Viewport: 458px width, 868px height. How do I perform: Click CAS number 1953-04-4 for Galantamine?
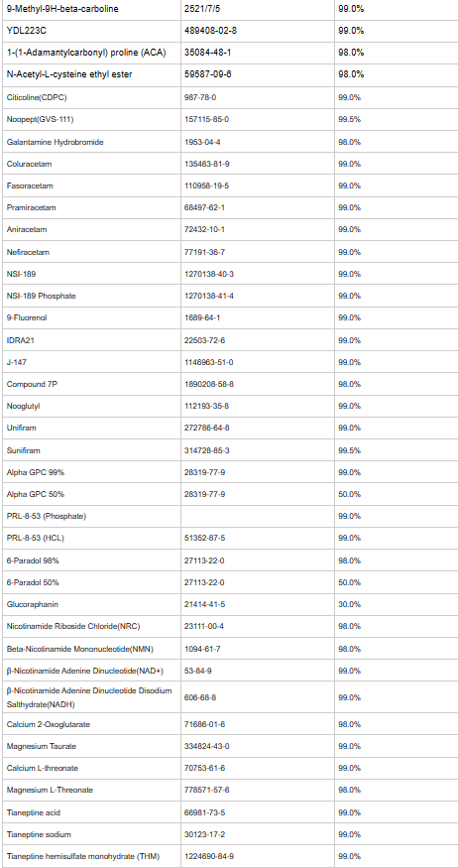(202, 142)
